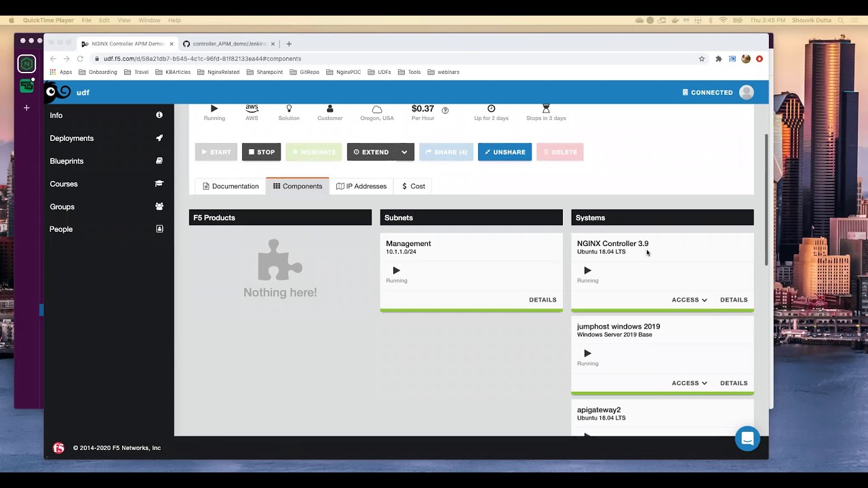Click the SHARE (4) button
This screenshot has width=868, height=488.
(446, 152)
